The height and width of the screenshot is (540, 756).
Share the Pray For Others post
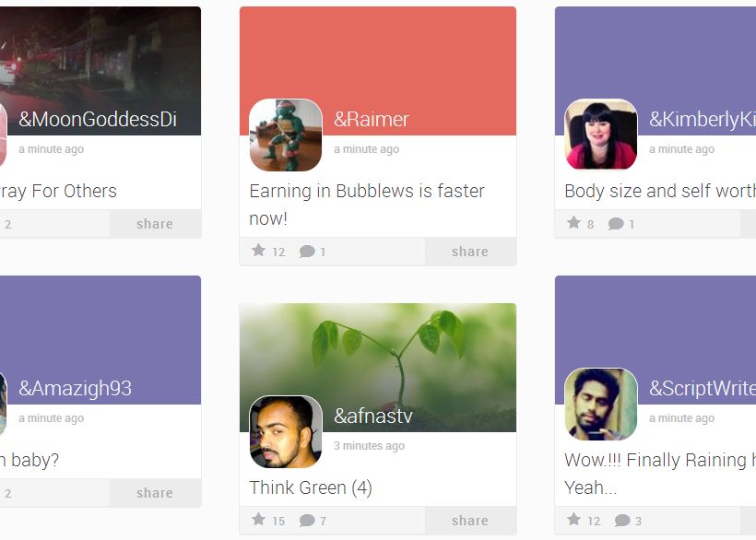point(155,224)
